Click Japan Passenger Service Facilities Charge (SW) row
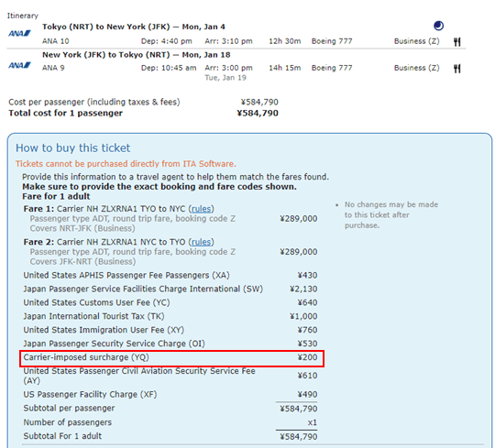The width and height of the screenshot is (495, 448). (170, 289)
